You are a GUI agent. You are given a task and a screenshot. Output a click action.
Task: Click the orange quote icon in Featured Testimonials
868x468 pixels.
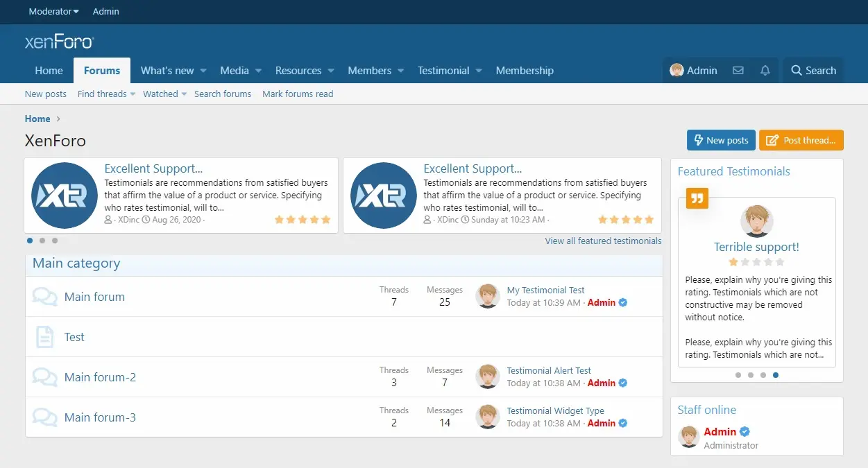[x=697, y=198]
